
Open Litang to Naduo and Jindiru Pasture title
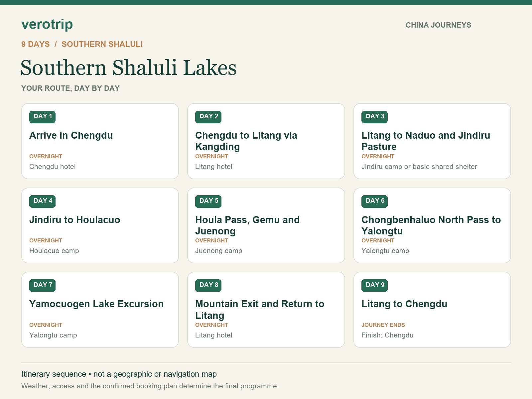(426, 141)
